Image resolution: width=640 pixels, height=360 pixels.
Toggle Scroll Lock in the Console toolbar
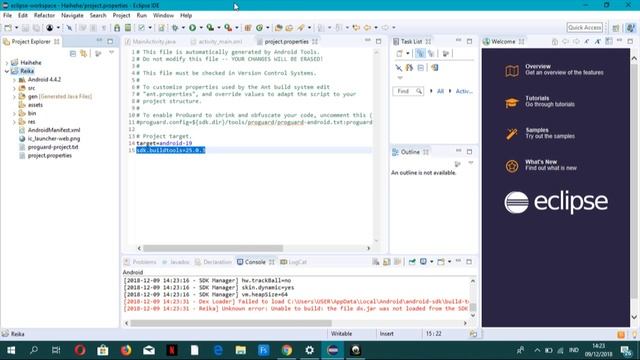click(387, 262)
